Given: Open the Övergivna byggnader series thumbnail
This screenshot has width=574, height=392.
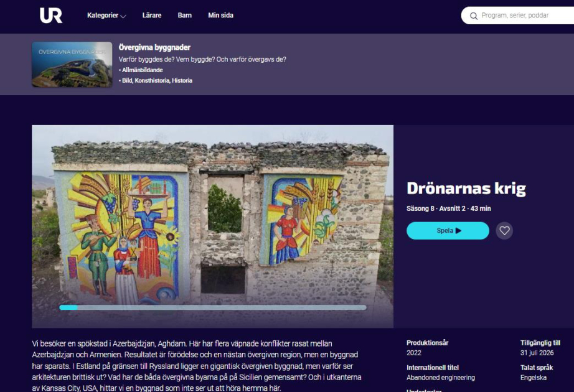Looking at the screenshot, I should click(x=72, y=64).
